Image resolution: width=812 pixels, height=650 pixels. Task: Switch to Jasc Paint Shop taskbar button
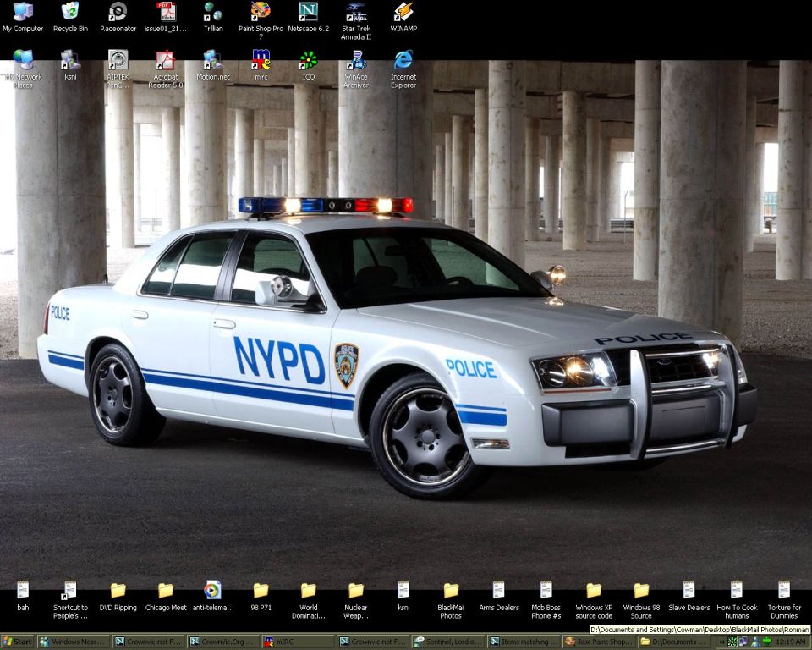pyautogui.click(x=599, y=642)
